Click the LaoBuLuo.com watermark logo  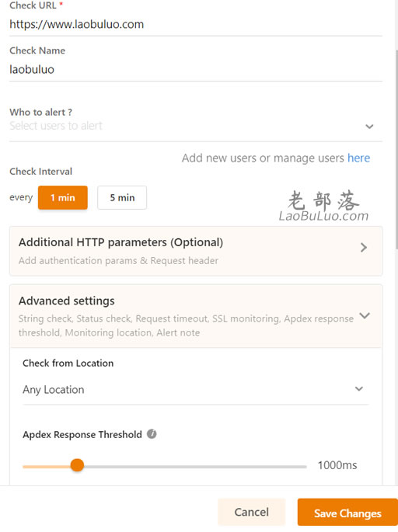pos(323,207)
